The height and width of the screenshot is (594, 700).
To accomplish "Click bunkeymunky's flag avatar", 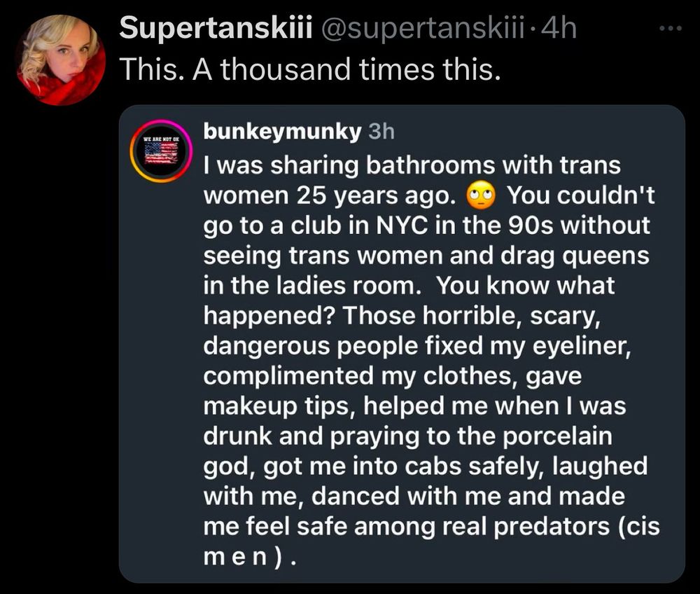I will [x=161, y=154].
